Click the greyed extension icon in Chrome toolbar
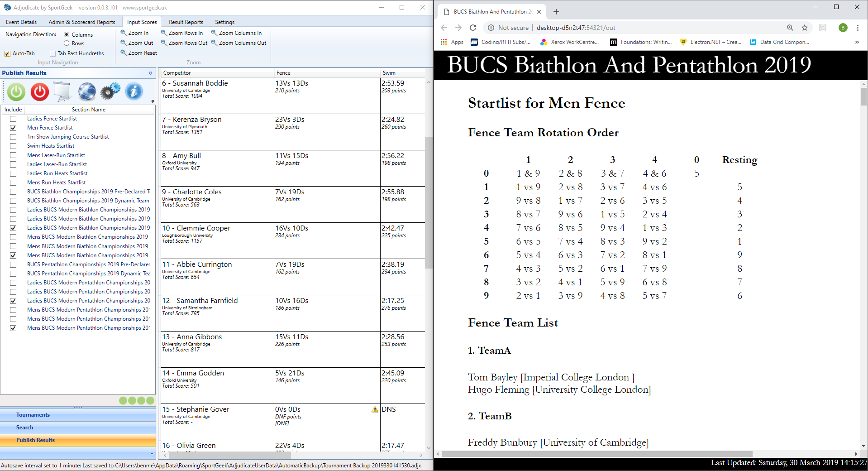Image resolution: width=868 pixels, height=471 pixels. pos(823,28)
